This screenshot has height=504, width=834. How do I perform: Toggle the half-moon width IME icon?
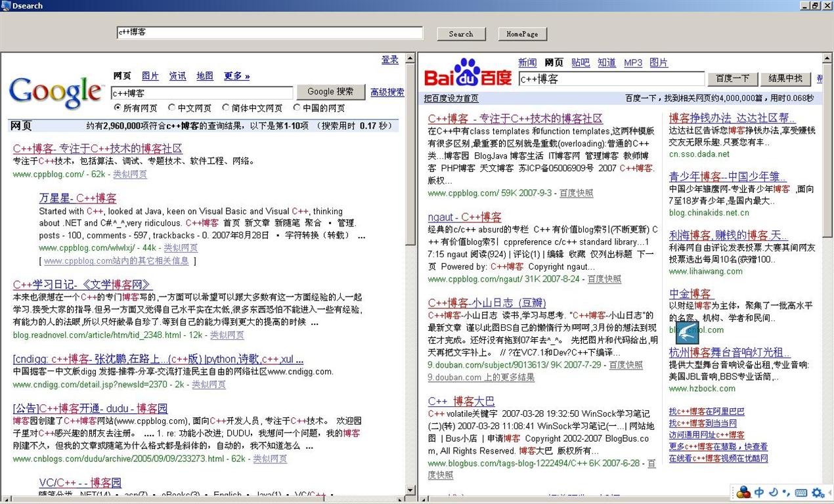click(774, 492)
